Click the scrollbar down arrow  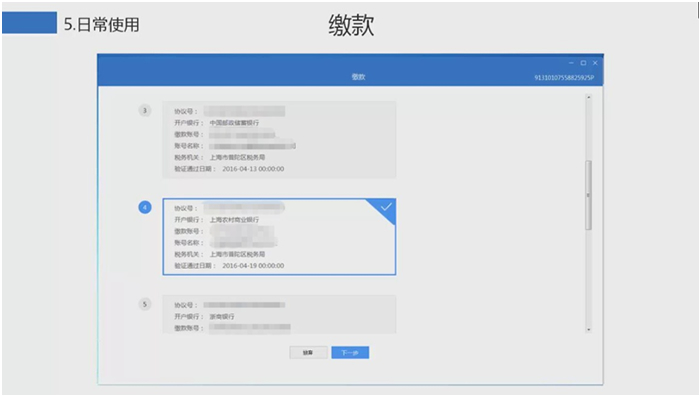tap(588, 329)
